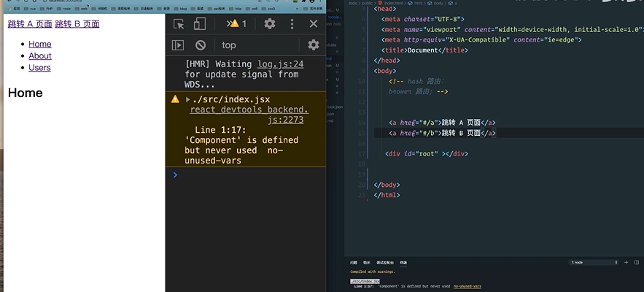Open the vue bookmarks folder
Image resolution: width=644 pixels, height=292 pixels.
point(30,8)
